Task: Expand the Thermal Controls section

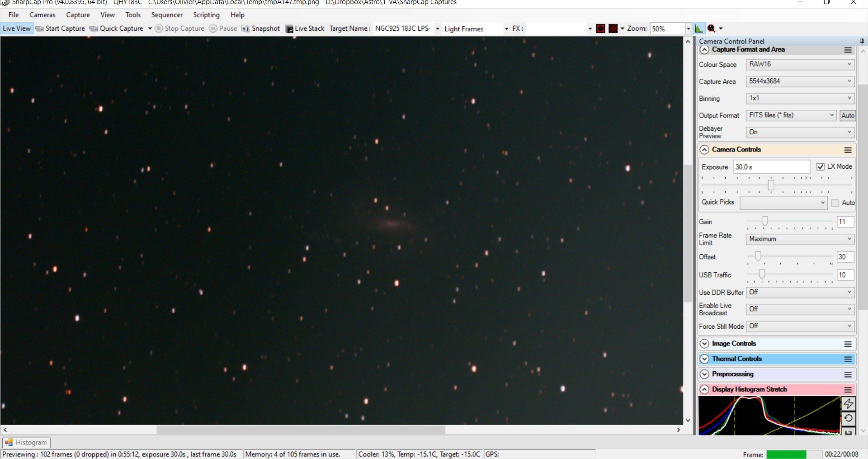Action: click(704, 359)
